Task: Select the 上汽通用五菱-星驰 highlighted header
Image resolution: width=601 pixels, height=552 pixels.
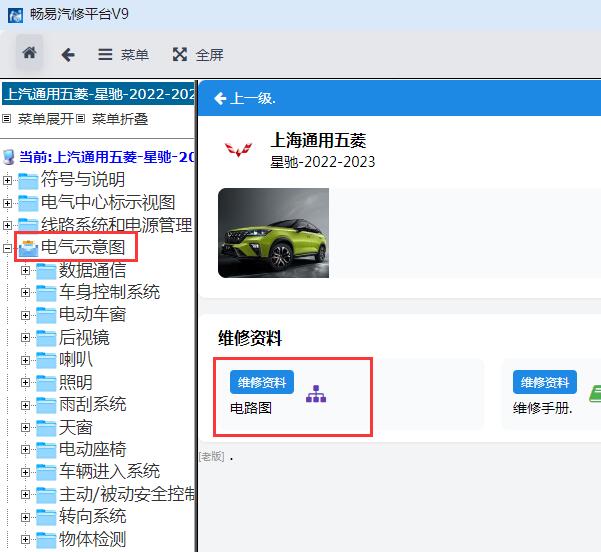Action: coord(99,94)
